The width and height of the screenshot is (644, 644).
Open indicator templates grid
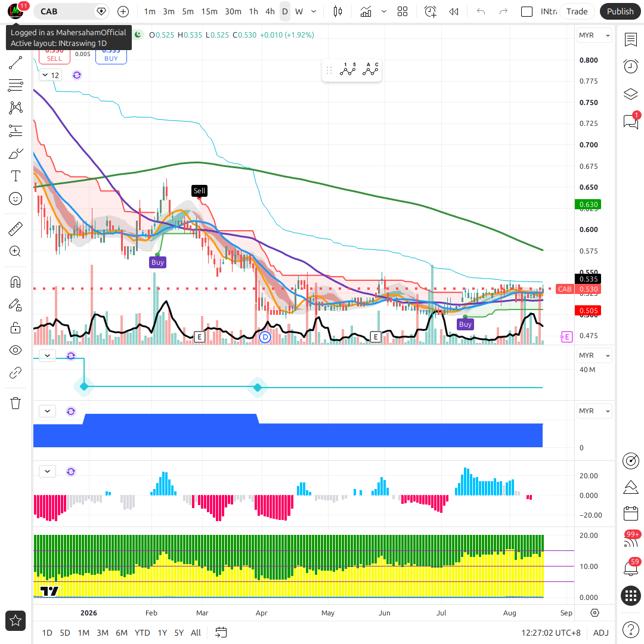coord(402,11)
